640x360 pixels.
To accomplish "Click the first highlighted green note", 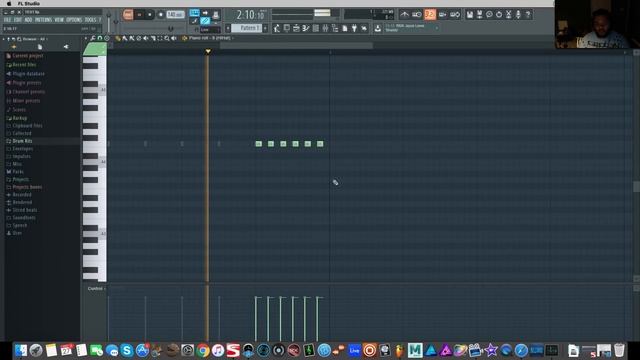I will pos(258,144).
